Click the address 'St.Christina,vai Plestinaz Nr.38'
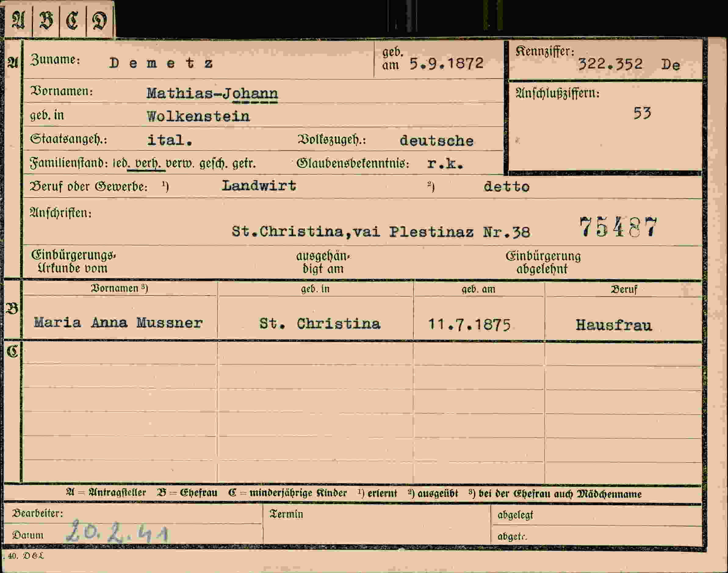 coord(381,232)
